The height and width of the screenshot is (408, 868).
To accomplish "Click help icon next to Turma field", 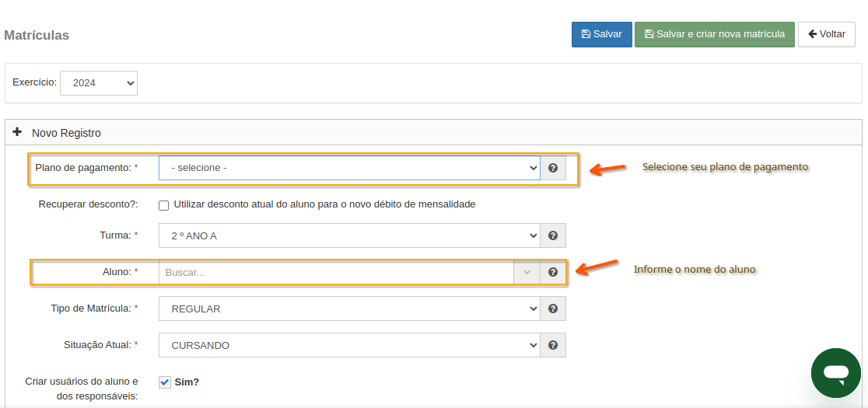I will (553, 235).
